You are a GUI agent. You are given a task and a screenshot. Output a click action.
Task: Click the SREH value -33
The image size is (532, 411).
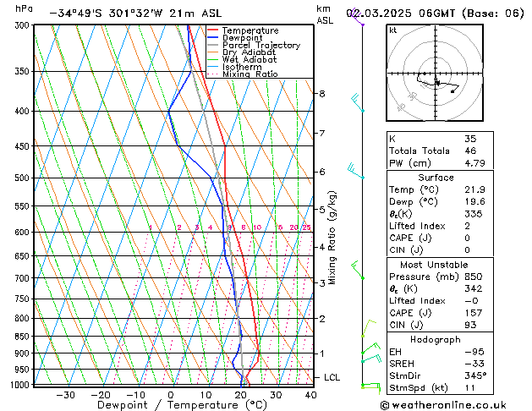pos(474,364)
